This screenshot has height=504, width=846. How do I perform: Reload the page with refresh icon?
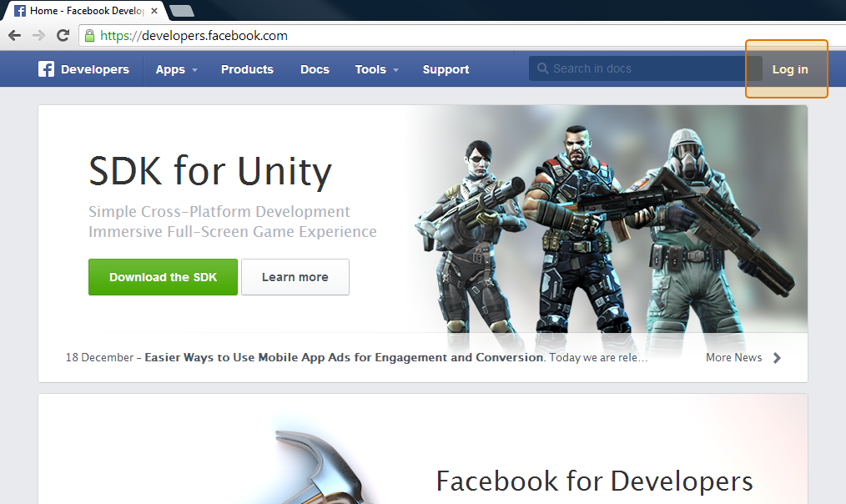pos(63,36)
